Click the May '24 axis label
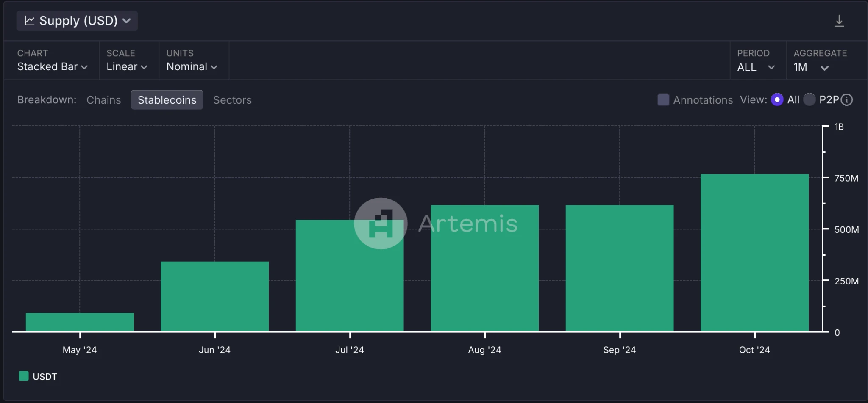868x403 pixels. tap(79, 350)
